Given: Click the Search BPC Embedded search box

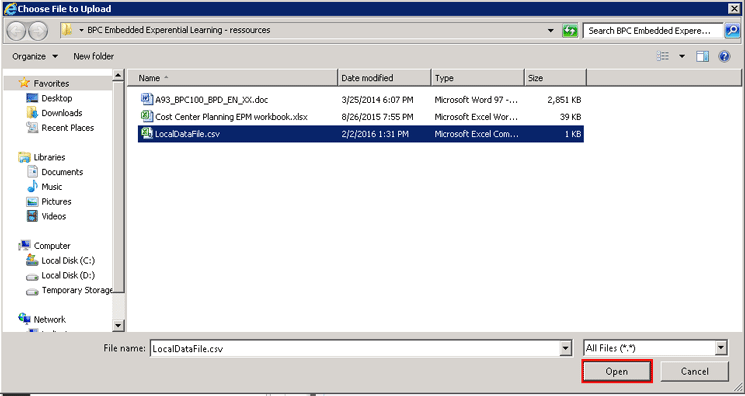Looking at the screenshot, I should (653, 30).
